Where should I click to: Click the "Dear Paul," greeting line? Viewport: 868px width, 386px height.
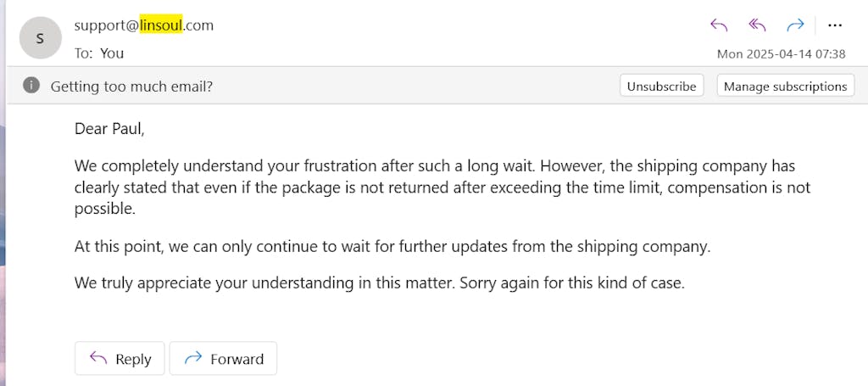(110, 129)
